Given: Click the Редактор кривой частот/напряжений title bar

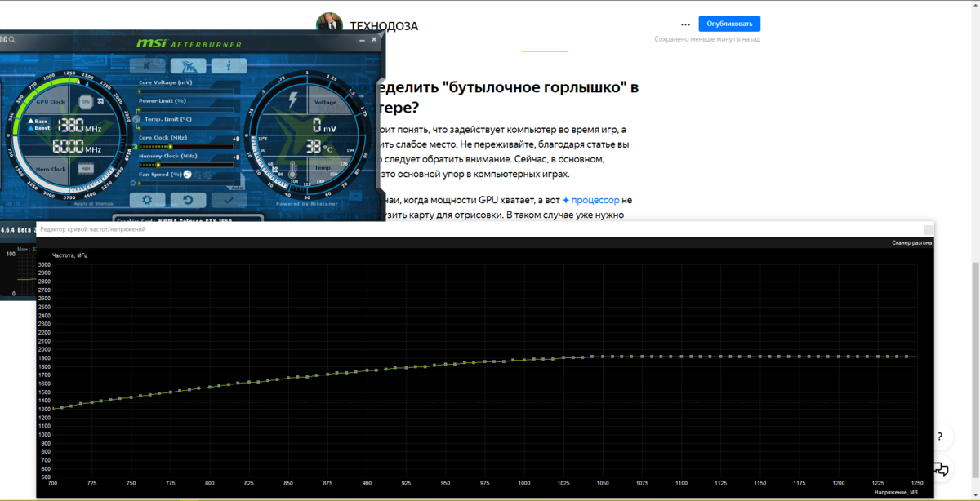Looking at the screenshot, I should pos(485,229).
